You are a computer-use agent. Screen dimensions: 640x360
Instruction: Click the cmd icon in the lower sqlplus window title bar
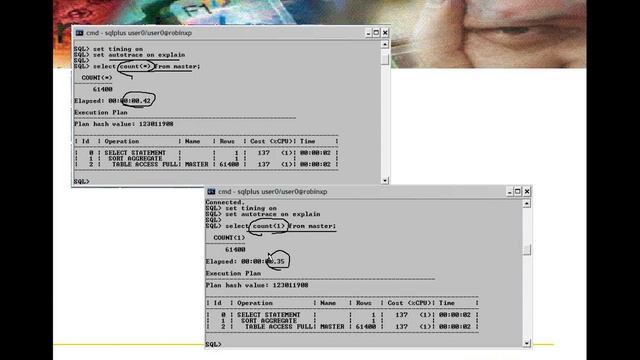coord(211,191)
